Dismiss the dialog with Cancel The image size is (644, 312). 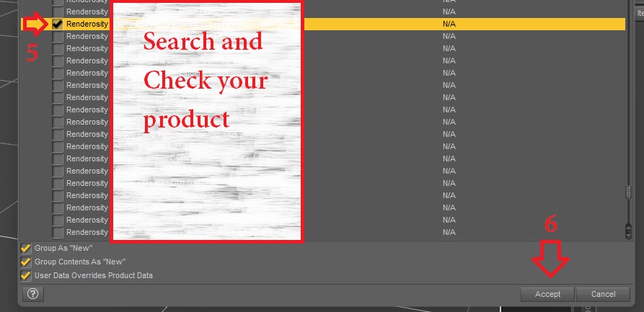pyautogui.click(x=603, y=295)
